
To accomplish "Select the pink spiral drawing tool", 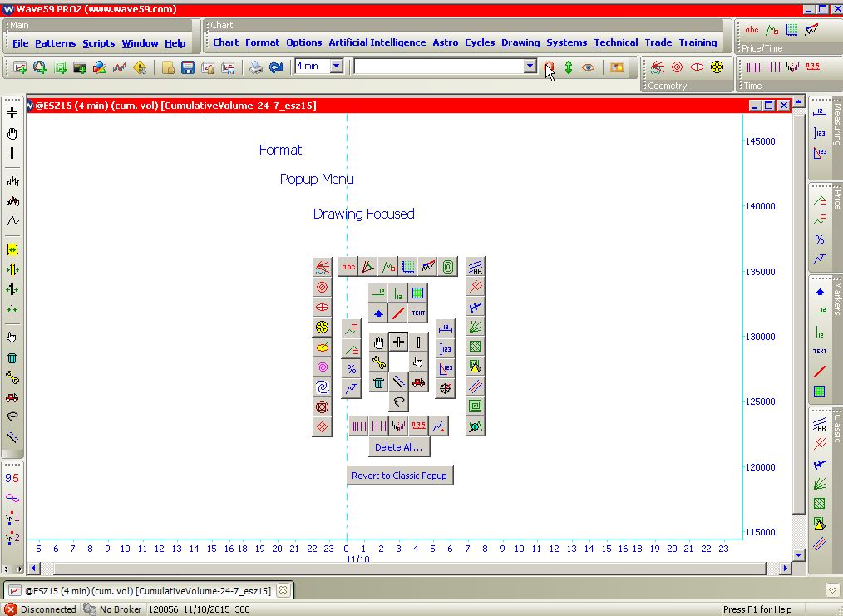I will pos(322,367).
